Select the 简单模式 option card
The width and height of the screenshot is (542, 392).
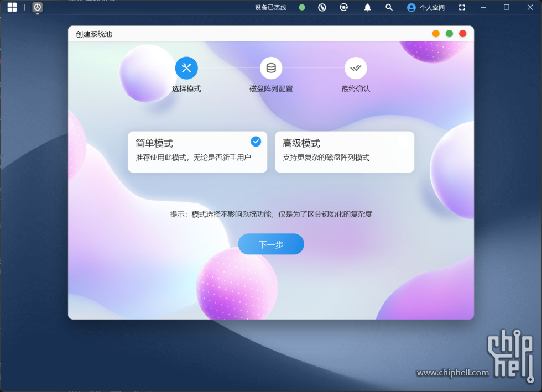pos(197,151)
